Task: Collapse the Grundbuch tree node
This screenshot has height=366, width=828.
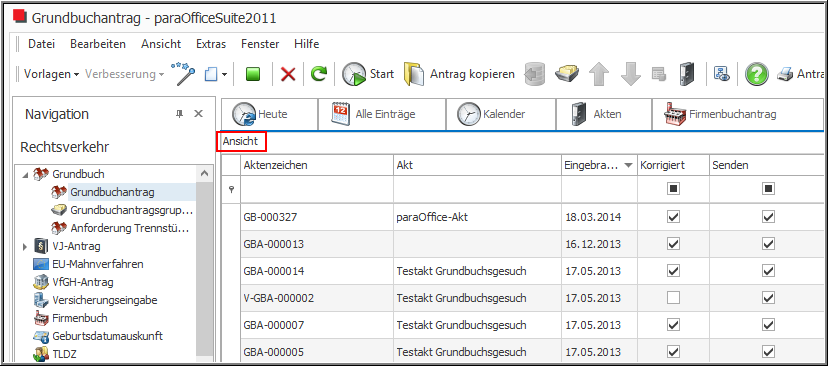Action: [x=25, y=174]
